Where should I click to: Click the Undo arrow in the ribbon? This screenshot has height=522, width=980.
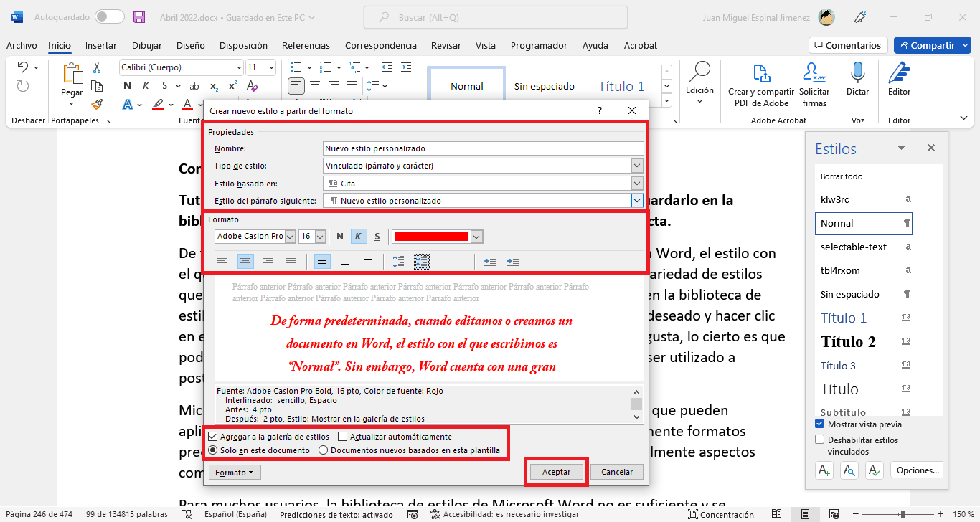coord(22,67)
